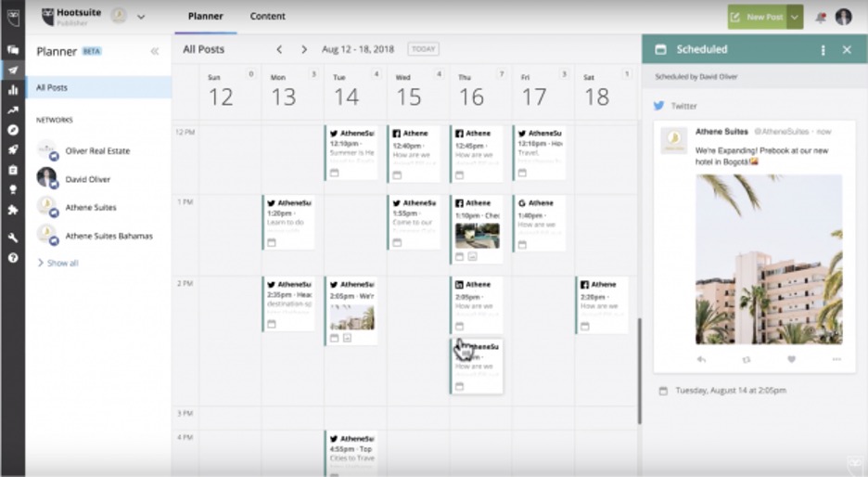The width and height of the screenshot is (868, 477).
Task: Collapse the Planner sidebar with double chevron
Action: pyautogui.click(x=155, y=52)
